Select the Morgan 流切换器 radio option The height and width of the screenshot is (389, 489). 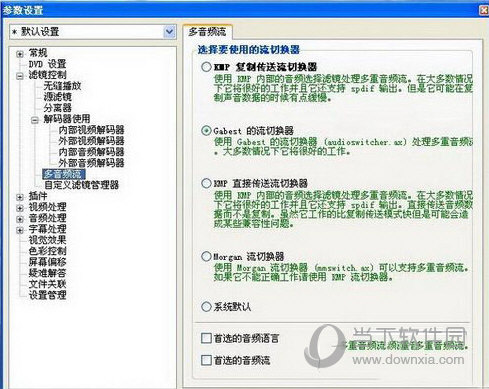click(206, 256)
